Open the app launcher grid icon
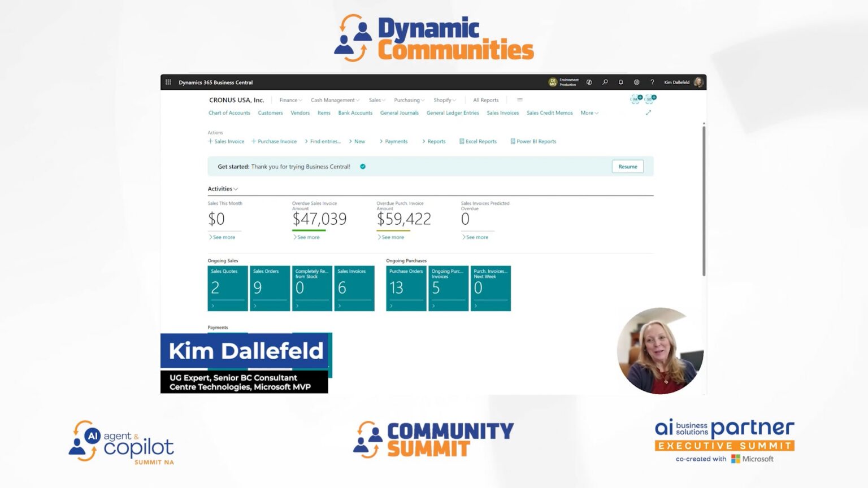 point(168,82)
